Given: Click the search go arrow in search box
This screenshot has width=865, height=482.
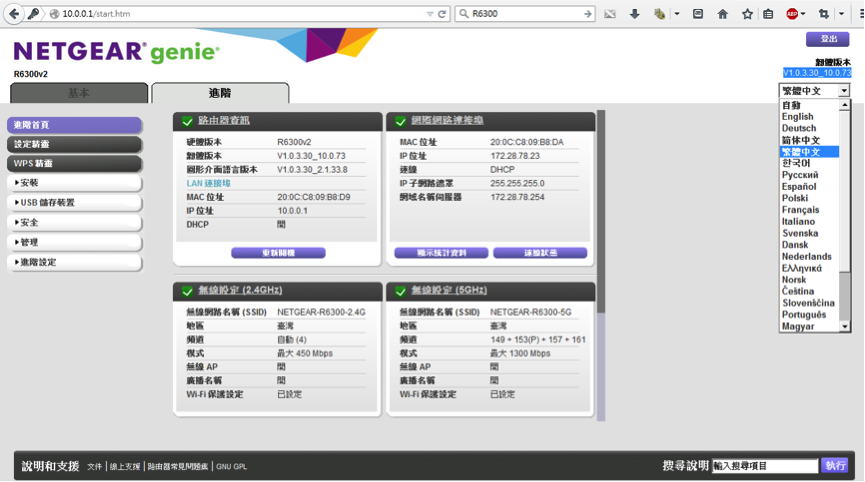Looking at the screenshot, I should click(588, 14).
